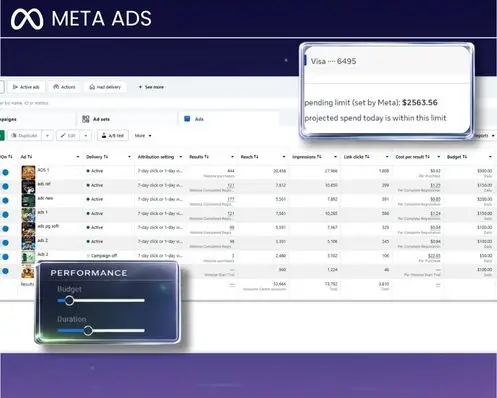Click the $22.65 cost per result

434,256
